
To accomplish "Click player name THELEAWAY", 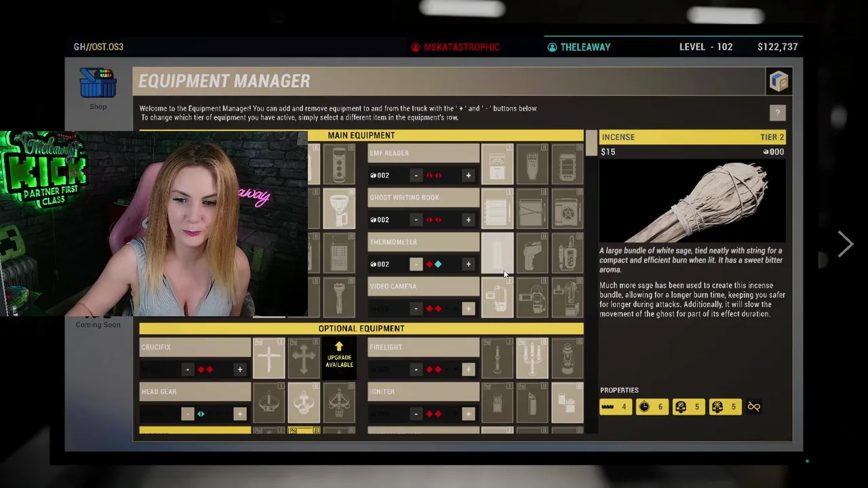I will click(585, 47).
